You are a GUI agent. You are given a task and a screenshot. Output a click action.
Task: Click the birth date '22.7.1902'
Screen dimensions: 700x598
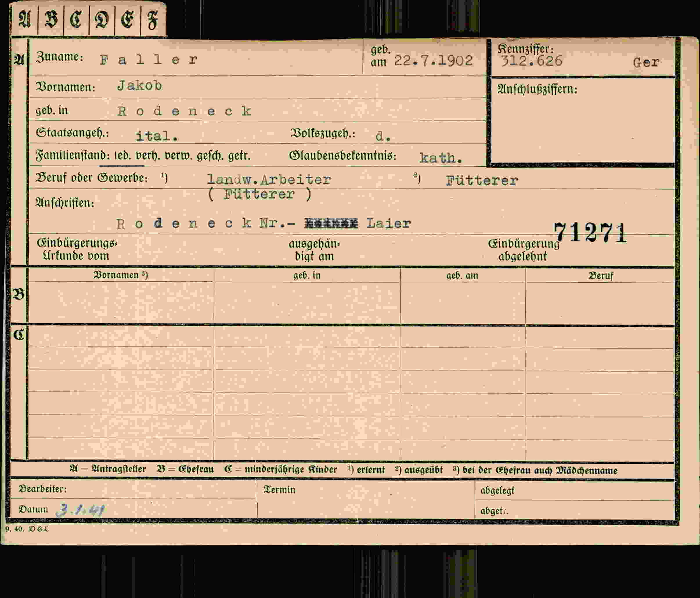click(x=434, y=61)
